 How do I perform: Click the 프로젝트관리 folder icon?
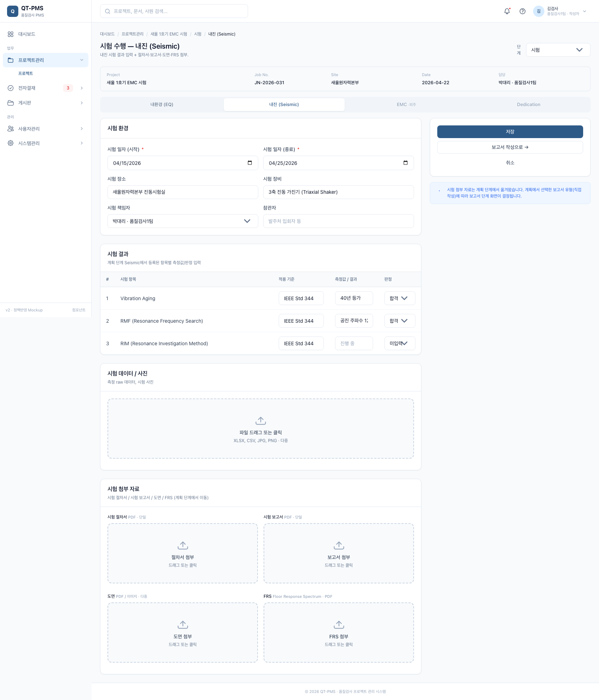11,60
